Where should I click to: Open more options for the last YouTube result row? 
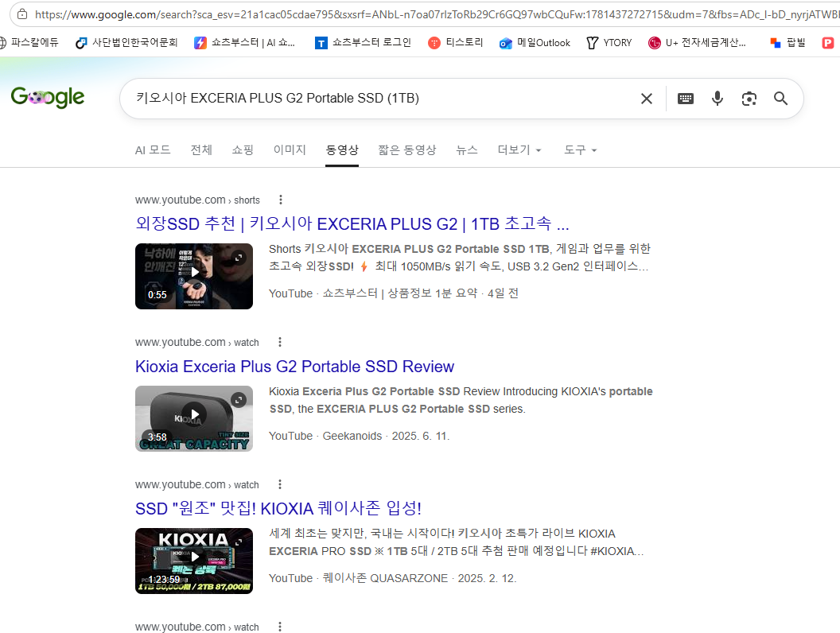pyautogui.click(x=280, y=627)
